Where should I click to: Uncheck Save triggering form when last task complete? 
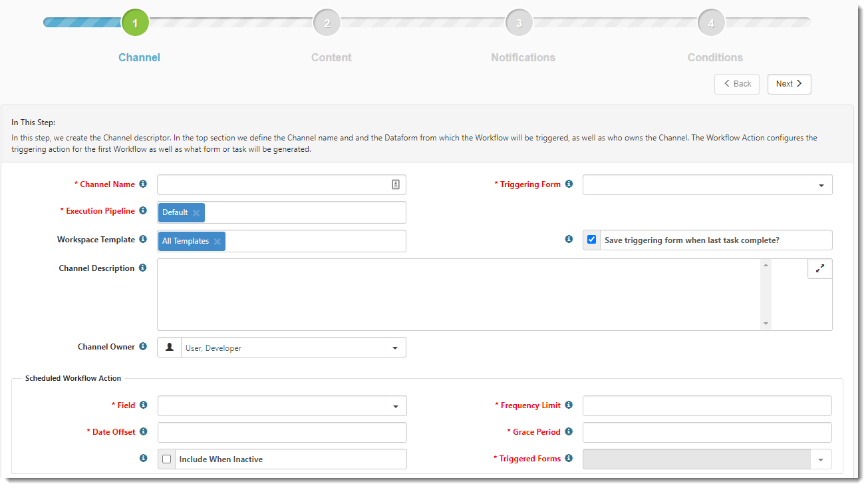591,240
